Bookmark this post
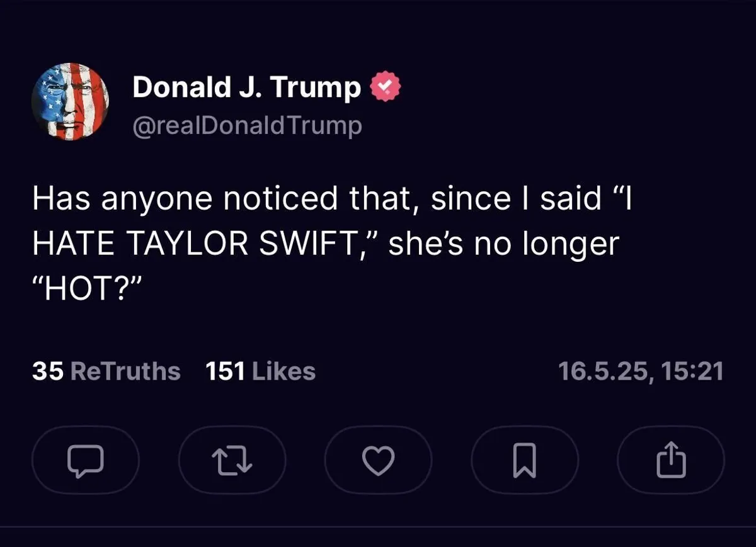Viewport: 756px width, 547px height. (x=525, y=461)
